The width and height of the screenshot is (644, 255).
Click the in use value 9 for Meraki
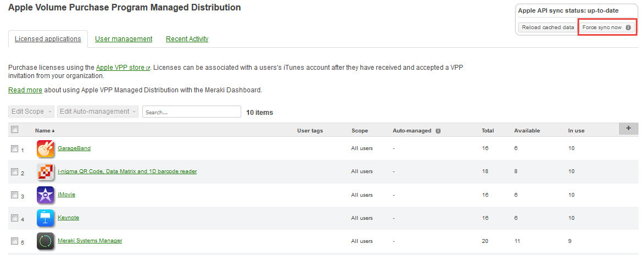click(x=570, y=241)
